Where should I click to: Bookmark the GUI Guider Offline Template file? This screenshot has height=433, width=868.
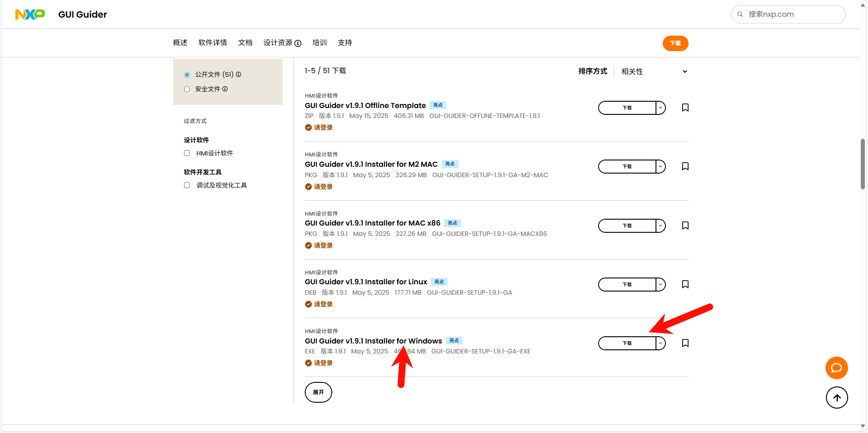[685, 108]
